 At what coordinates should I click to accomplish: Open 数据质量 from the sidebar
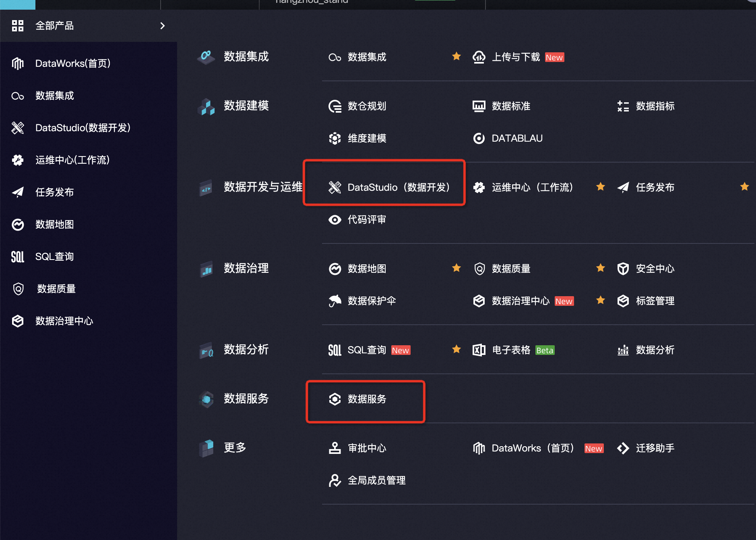pyautogui.click(x=56, y=289)
